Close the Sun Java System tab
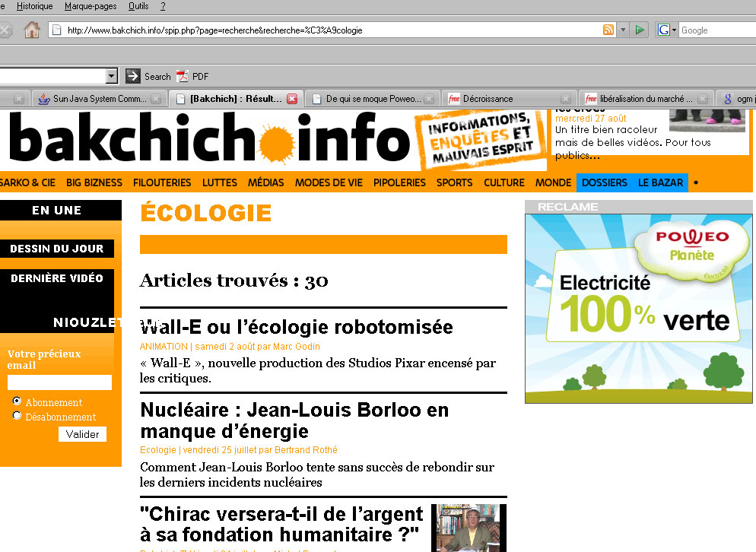Screen dimensions: 756x552 156,99
